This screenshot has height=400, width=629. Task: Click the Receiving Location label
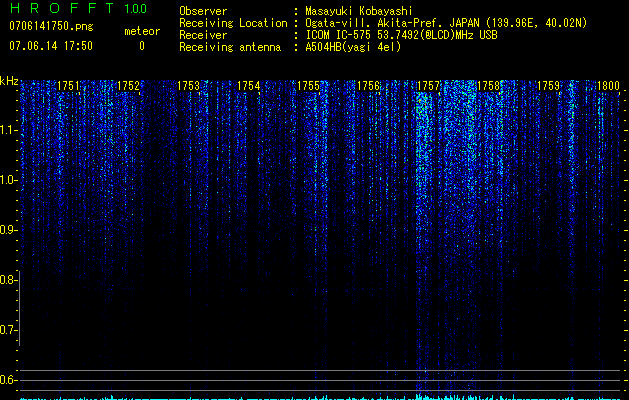(x=233, y=23)
